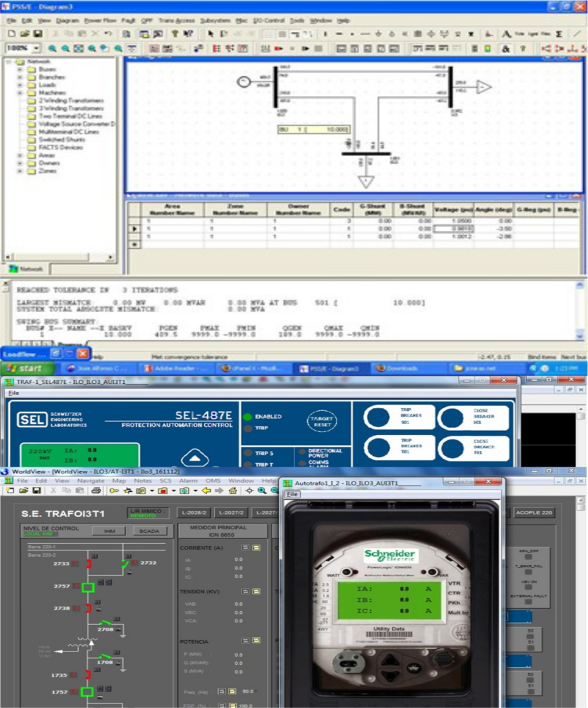The height and width of the screenshot is (708, 588).
Task: Click the Save icon in PSS/E toolbar
Action: point(38,34)
